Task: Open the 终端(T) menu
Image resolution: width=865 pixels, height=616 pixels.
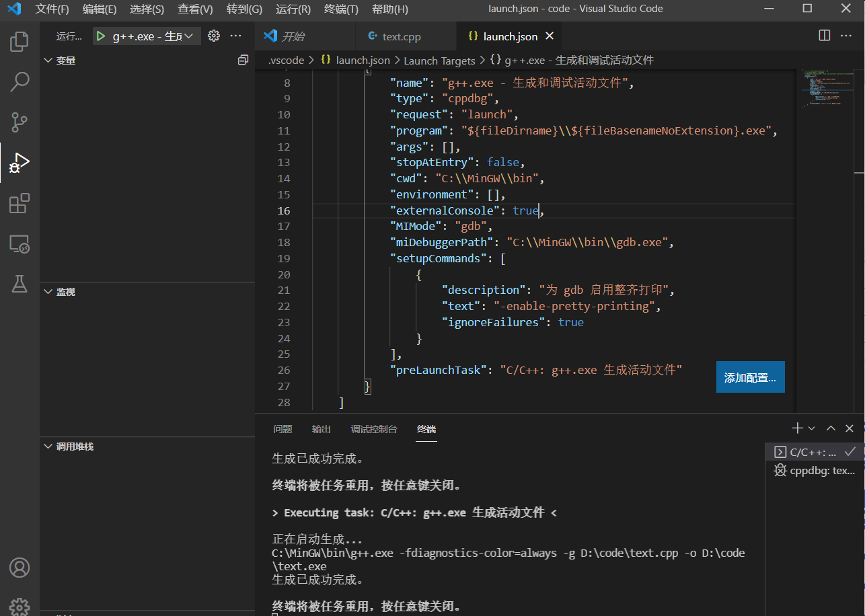Action: click(341, 9)
